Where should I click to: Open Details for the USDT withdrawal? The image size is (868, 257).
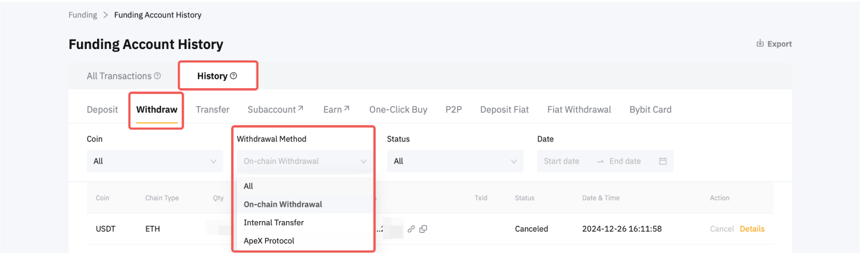coord(752,229)
